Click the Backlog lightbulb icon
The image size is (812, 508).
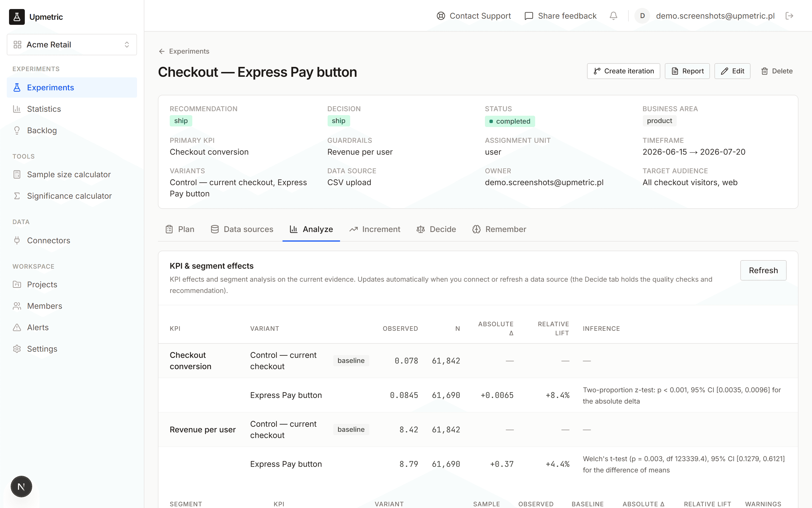[x=17, y=130]
